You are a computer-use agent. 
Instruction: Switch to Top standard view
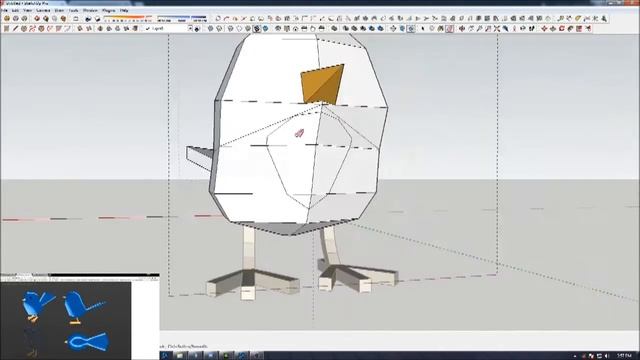point(287,29)
